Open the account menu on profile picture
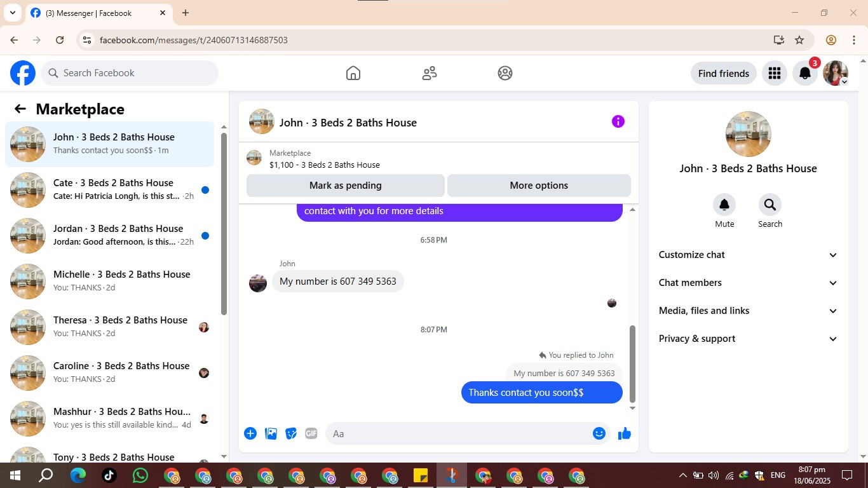 tap(835, 73)
